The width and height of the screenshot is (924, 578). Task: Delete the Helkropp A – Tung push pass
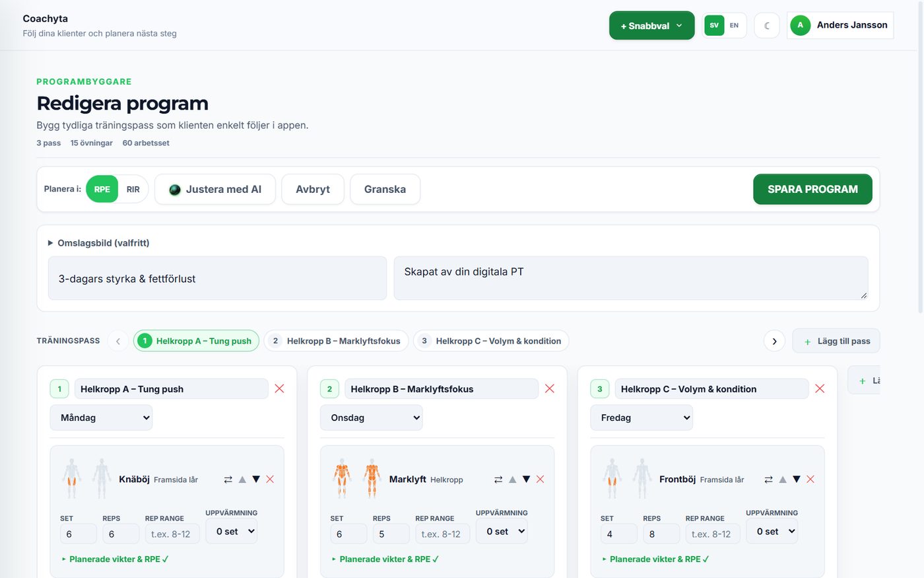[x=279, y=388]
